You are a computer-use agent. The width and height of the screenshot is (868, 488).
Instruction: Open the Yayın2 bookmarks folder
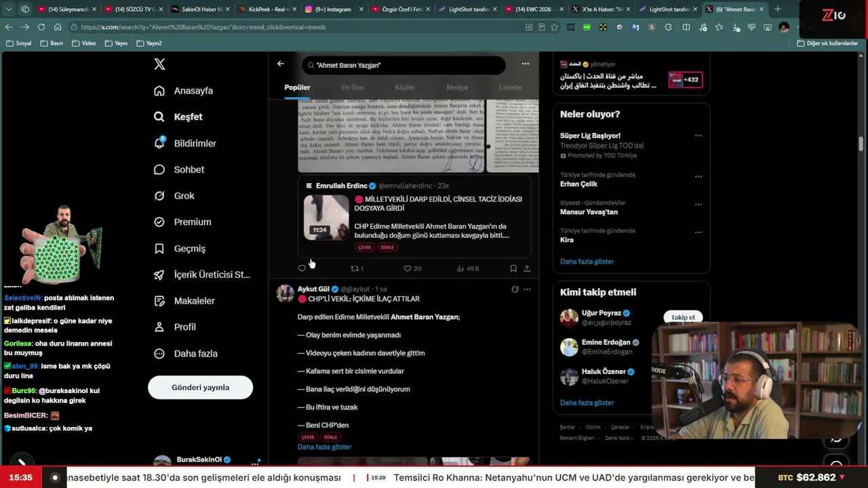pyautogui.click(x=149, y=43)
